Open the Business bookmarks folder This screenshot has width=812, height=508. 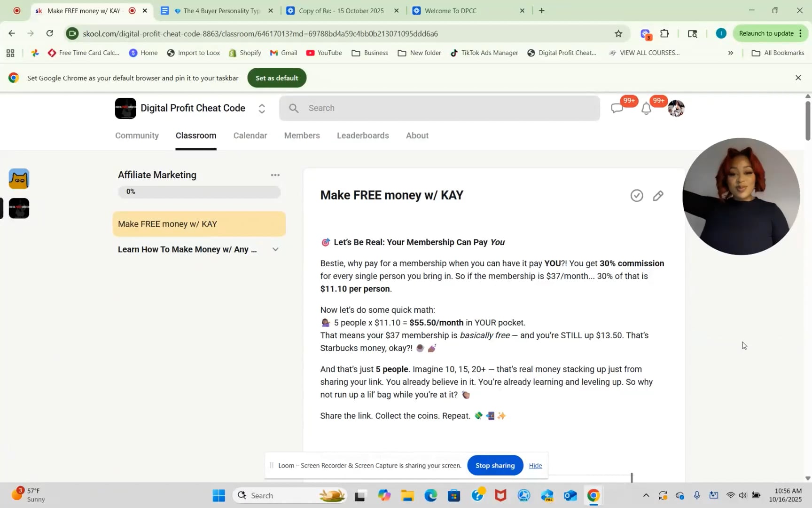(x=370, y=53)
